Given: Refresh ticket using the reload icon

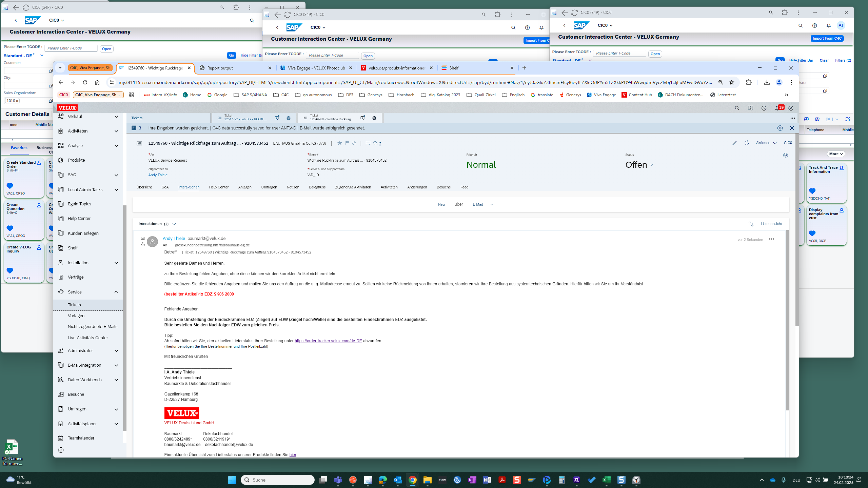Looking at the screenshot, I should pyautogui.click(x=747, y=143).
